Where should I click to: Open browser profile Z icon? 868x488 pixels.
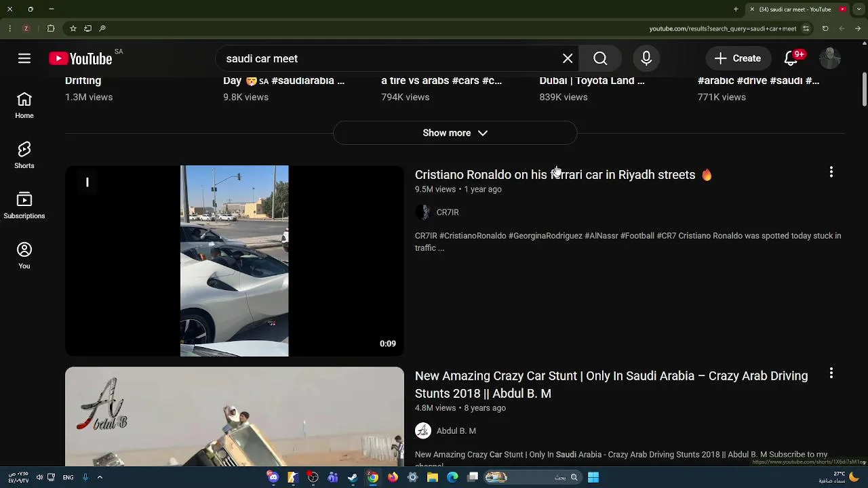coord(26,28)
